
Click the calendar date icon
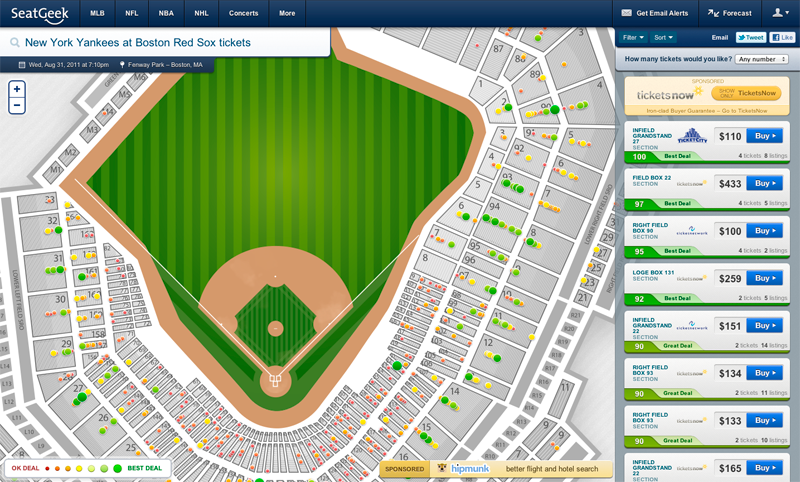pos(22,65)
